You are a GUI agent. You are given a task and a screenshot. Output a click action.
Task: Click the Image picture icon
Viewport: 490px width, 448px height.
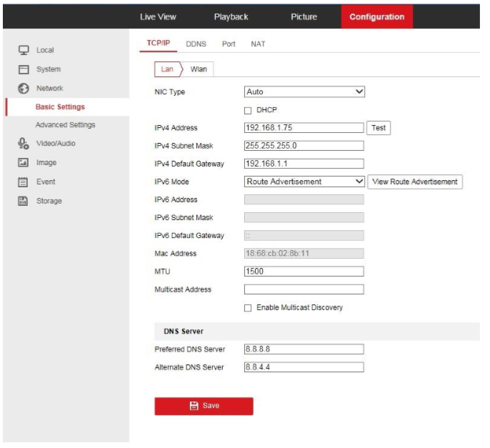pos(23,163)
